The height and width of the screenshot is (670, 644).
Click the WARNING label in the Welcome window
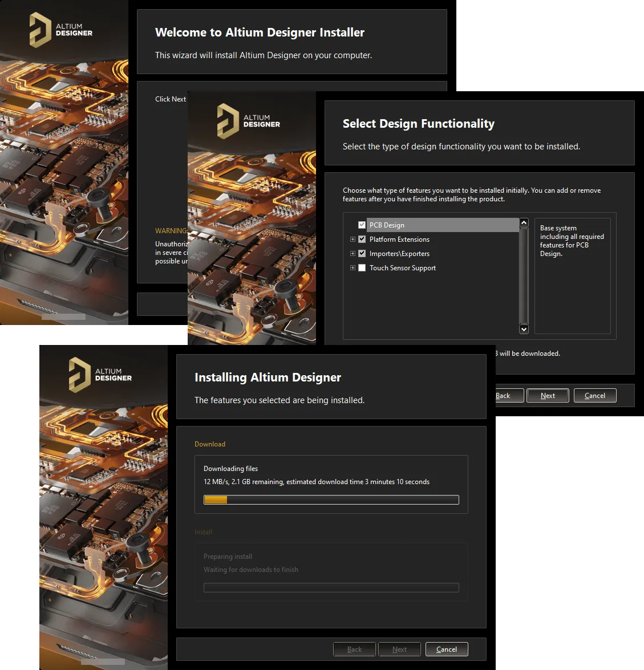coord(171,231)
